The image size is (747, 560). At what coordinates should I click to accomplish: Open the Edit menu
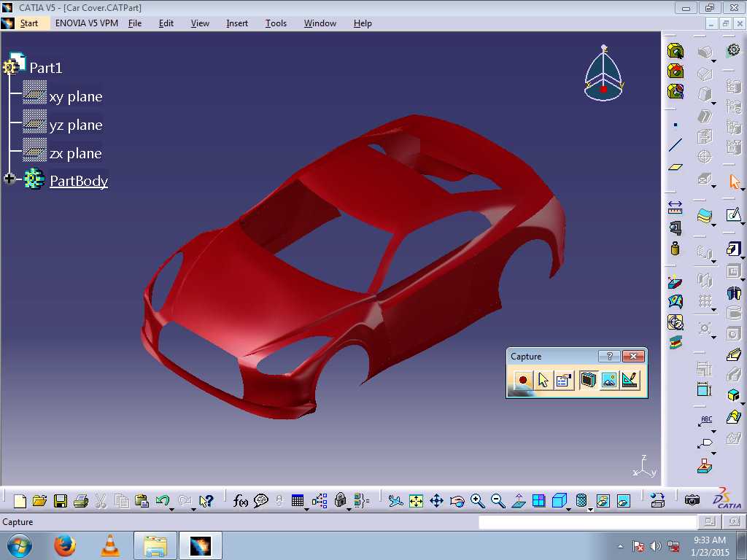(x=166, y=23)
